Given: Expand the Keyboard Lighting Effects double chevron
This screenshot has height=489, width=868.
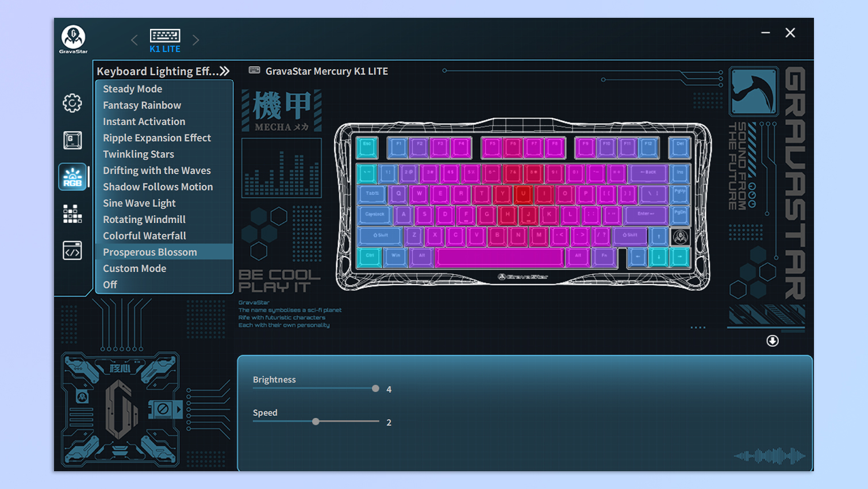Looking at the screenshot, I should click(x=224, y=71).
